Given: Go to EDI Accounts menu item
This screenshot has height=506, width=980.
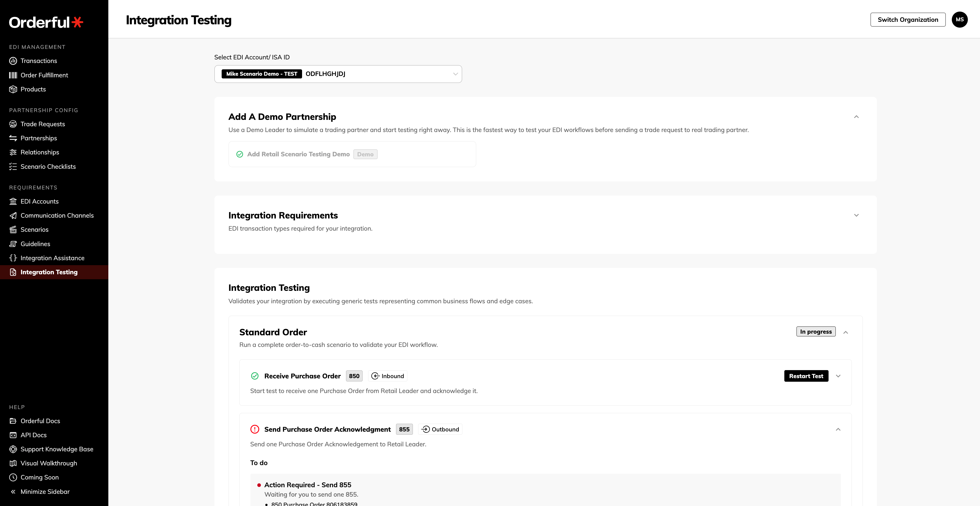Looking at the screenshot, I should 40,201.
